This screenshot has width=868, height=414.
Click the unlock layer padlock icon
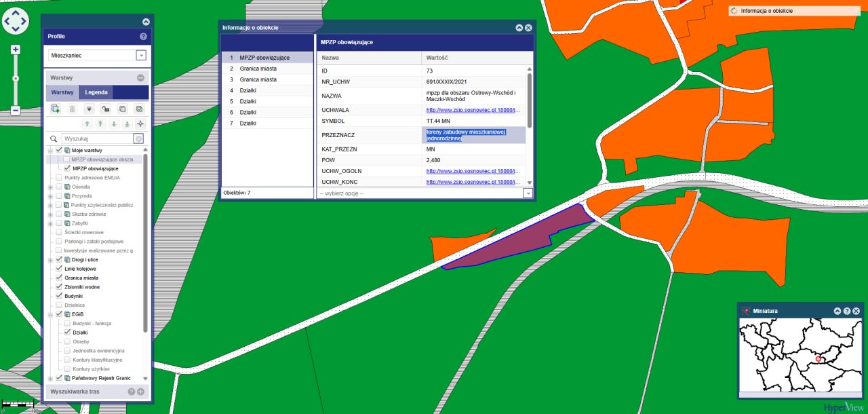coord(105,109)
